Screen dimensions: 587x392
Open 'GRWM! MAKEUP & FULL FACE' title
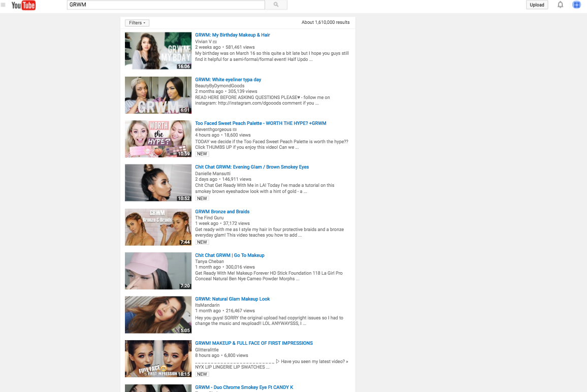pos(254,343)
